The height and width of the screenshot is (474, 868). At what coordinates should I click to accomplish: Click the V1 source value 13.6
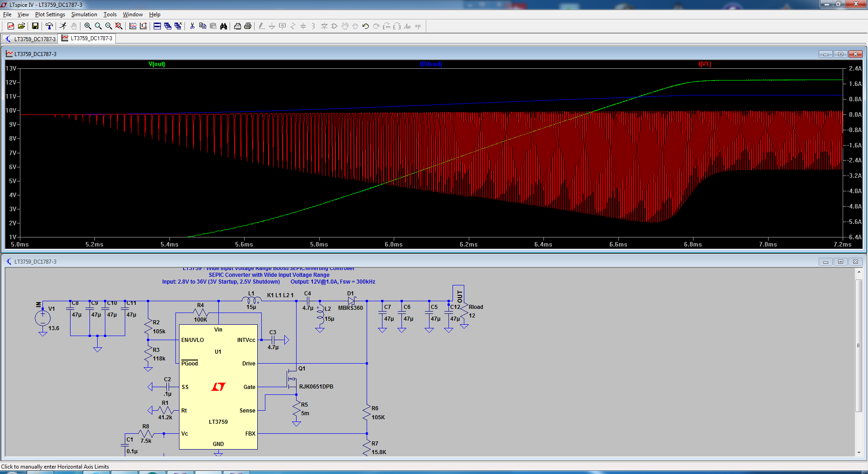(x=54, y=328)
